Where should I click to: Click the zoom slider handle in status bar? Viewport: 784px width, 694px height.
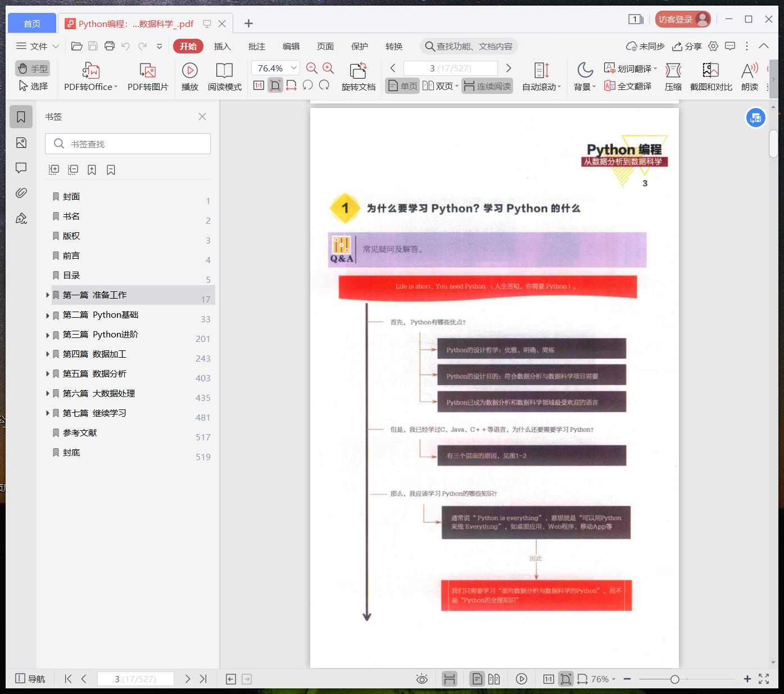674,679
